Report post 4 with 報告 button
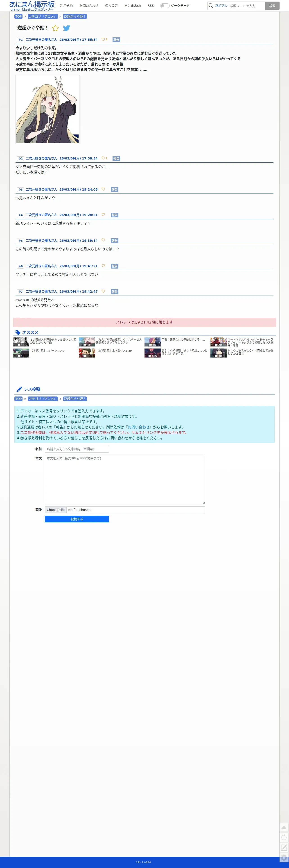The height and width of the screenshot is (868, 289). (115, 215)
